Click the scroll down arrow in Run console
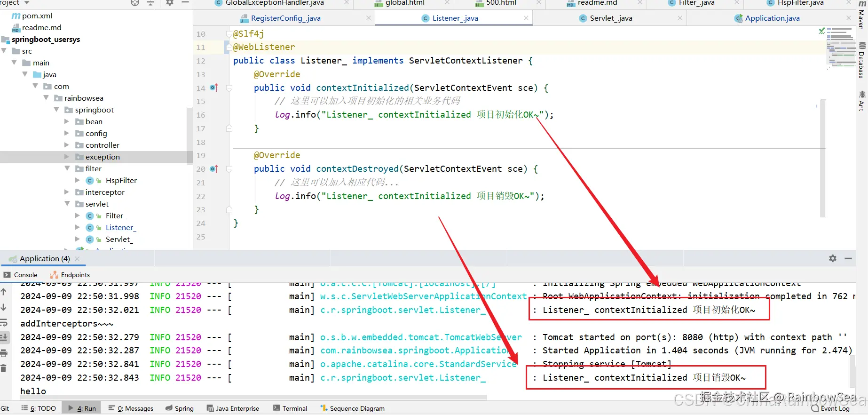868x415 pixels. tap(4, 307)
